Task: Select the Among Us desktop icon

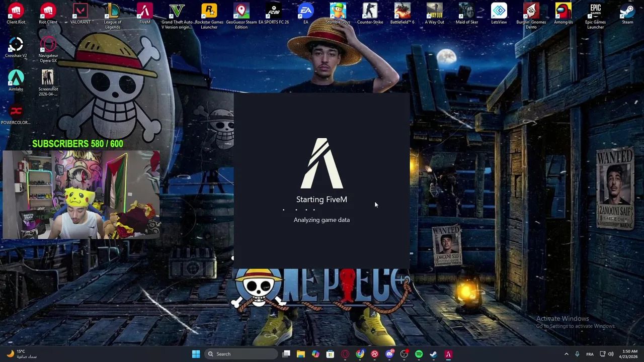Action: point(563,14)
